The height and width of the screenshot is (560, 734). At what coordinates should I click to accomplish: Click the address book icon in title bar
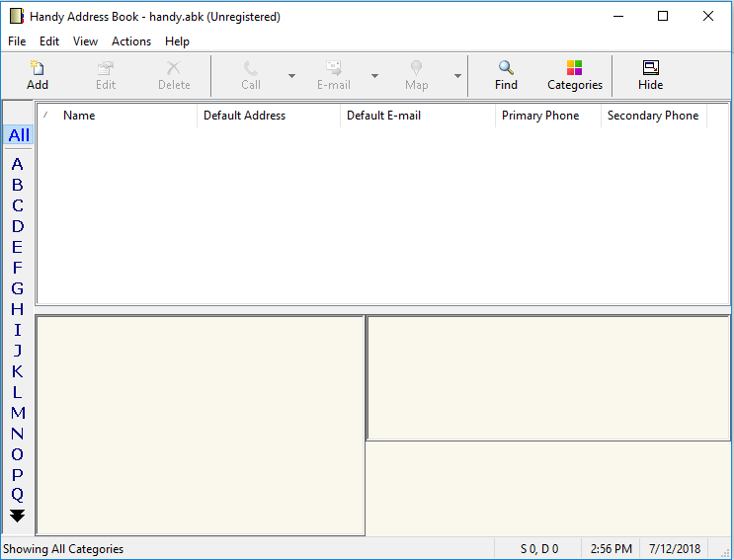(17, 17)
